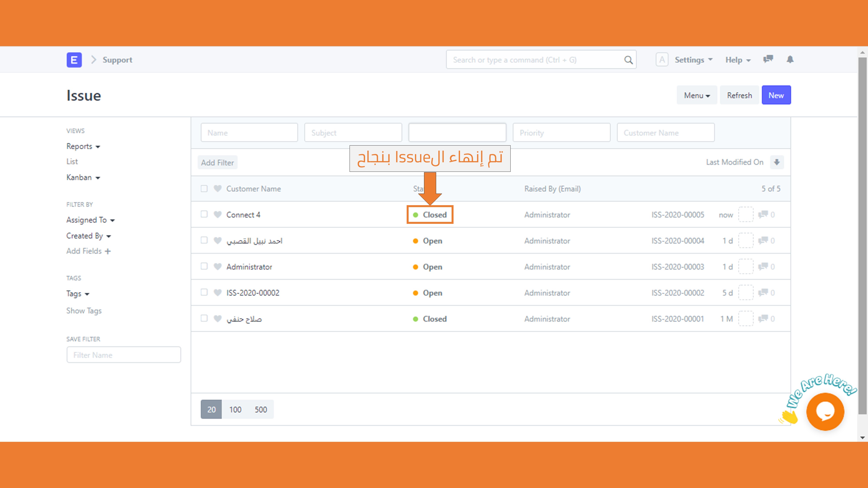
Task: Expand the Kanban views dropdown
Action: point(83,177)
